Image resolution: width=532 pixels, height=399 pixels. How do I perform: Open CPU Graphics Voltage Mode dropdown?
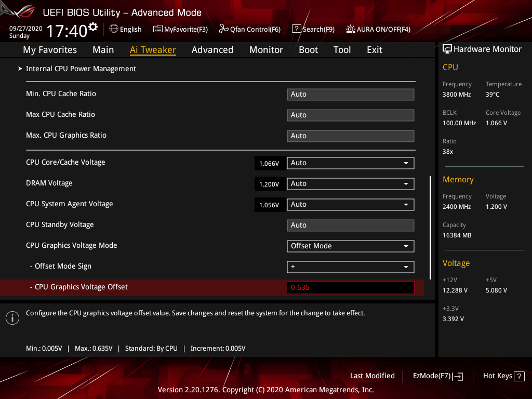351,246
